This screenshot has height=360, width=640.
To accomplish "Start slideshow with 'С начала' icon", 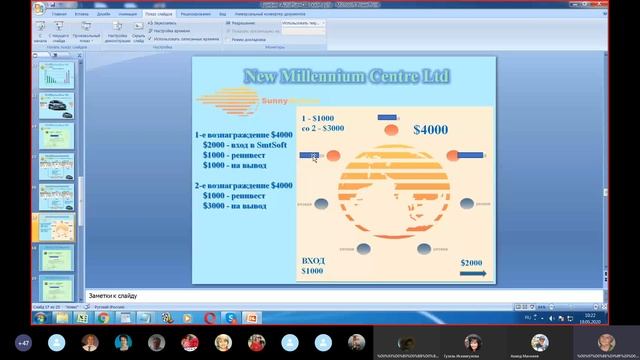I will (x=40, y=32).
